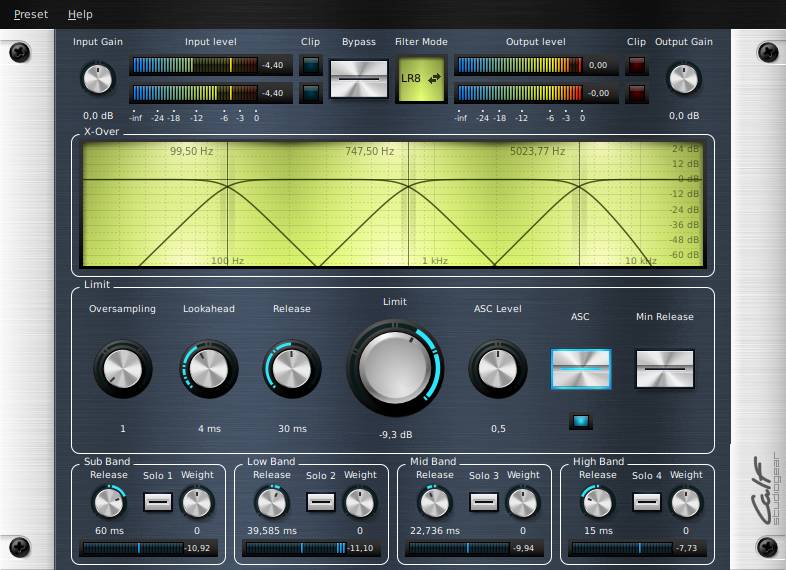Viewport: 786px width, 570px height.
Task: Click the Oversampling knob
Action: [123, 369]
